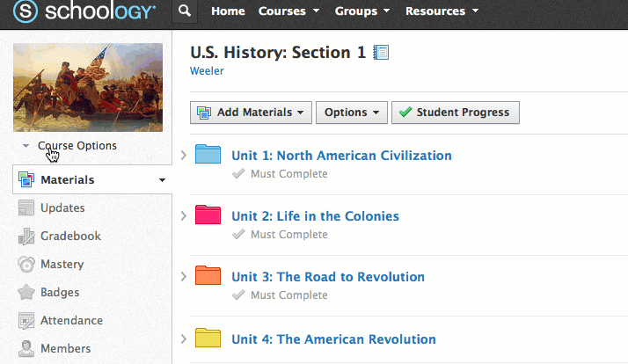Expand Unit 1 folder arrow
This screenshot has width=628, height=364.
(183, 156)
